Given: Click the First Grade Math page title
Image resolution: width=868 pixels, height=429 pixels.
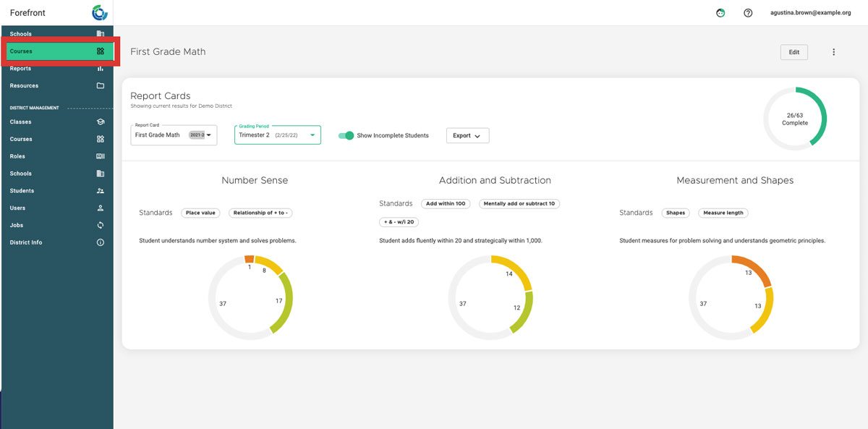Looking at the screenshot, I should [x=168, y=52].
